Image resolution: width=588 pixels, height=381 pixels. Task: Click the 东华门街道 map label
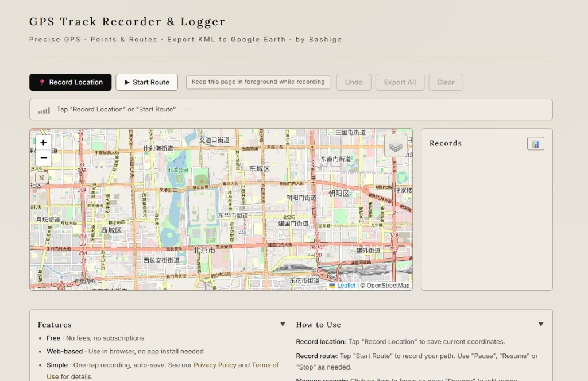coord(233,216)
